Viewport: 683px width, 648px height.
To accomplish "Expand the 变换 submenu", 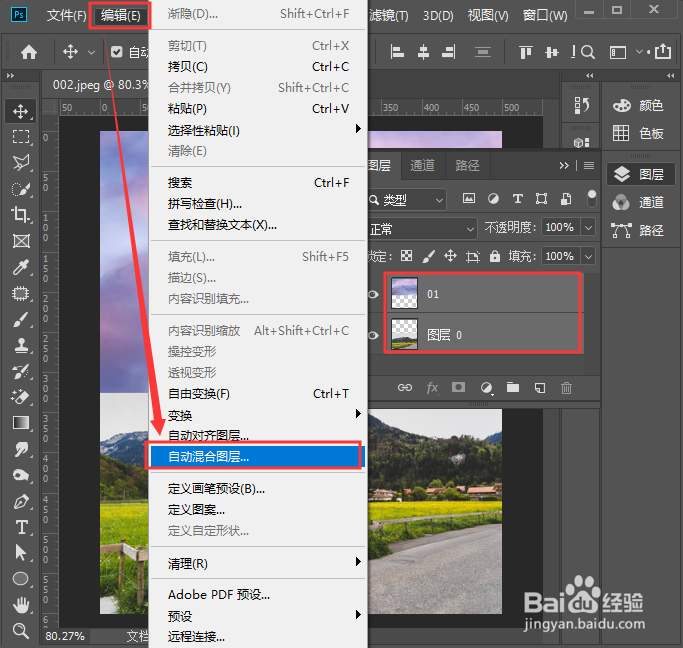I will (258, 415).
